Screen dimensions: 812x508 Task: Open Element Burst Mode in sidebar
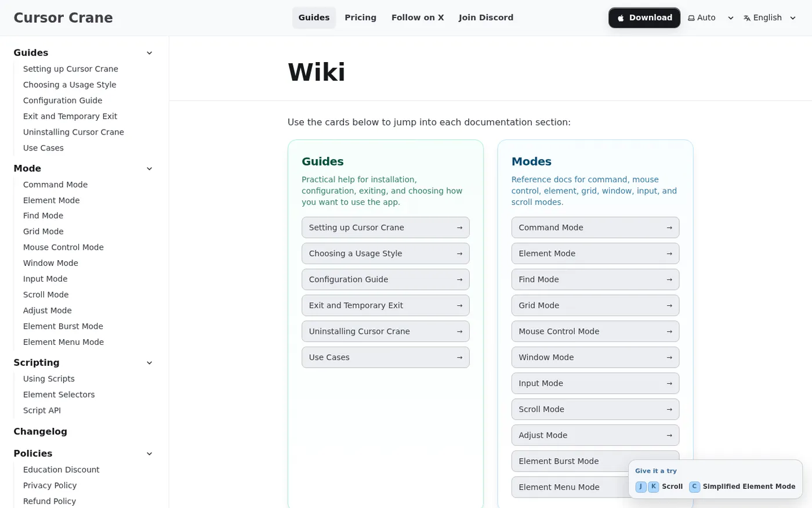(x=63, y=326)
